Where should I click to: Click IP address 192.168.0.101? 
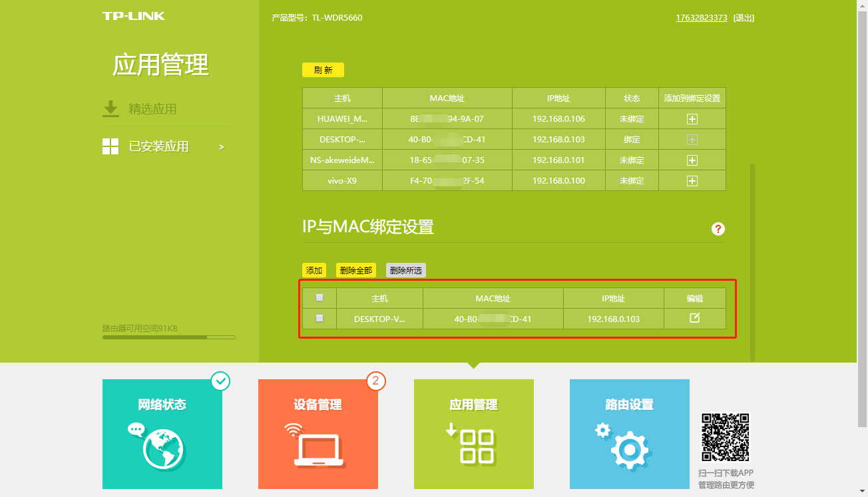click(558, 160)
